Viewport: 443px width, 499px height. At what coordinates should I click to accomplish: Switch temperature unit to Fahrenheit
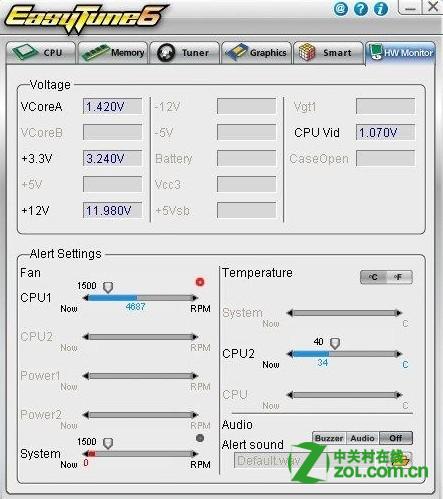tap(399, 277)
